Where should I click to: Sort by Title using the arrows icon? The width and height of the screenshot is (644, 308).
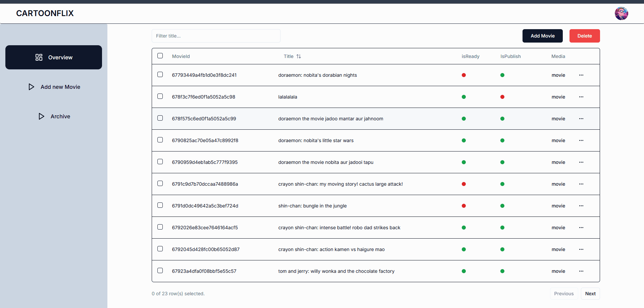tap(299, 56)
